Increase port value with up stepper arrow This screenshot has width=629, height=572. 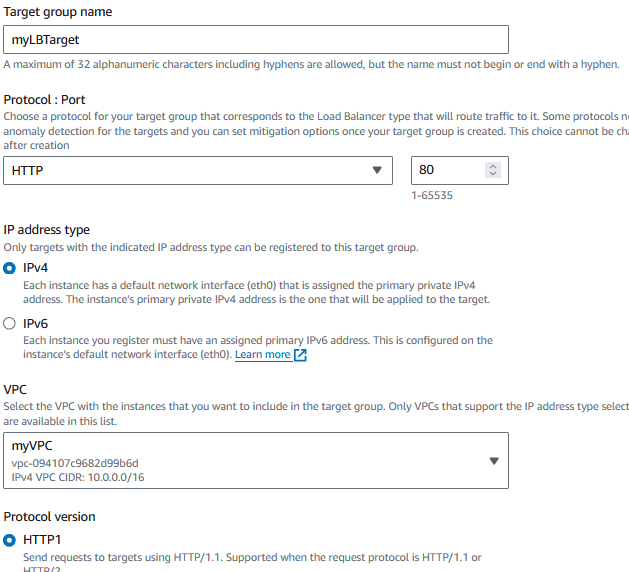point(493,166)
